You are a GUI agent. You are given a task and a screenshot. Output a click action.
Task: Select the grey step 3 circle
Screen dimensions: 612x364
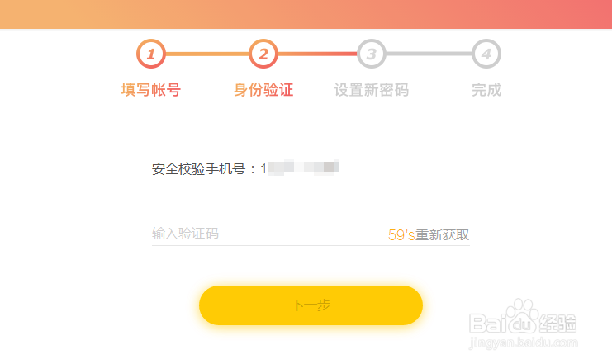point(372,54)
